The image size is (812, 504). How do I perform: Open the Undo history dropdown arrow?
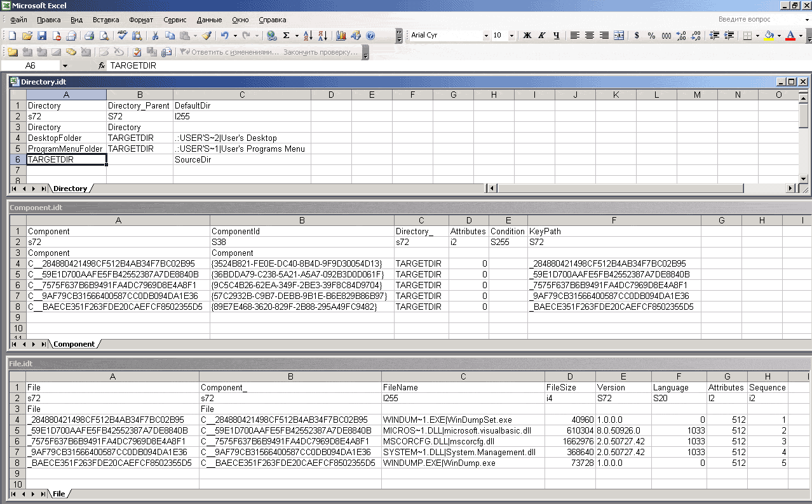point(234,36)
